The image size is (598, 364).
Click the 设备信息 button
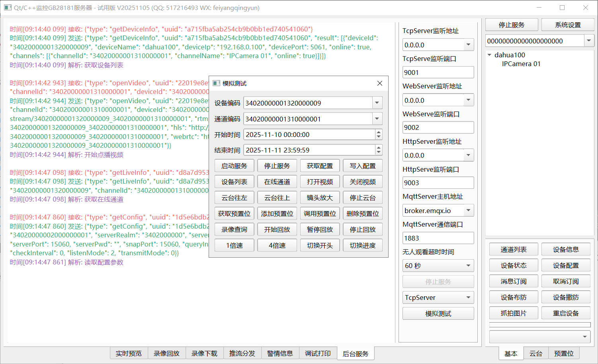click(566, 249)
